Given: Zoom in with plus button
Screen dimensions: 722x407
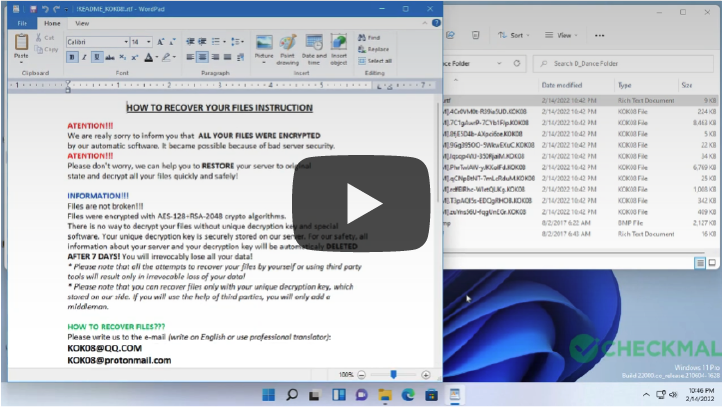Looking at the screenshot, I should click(x=425, y=375).
